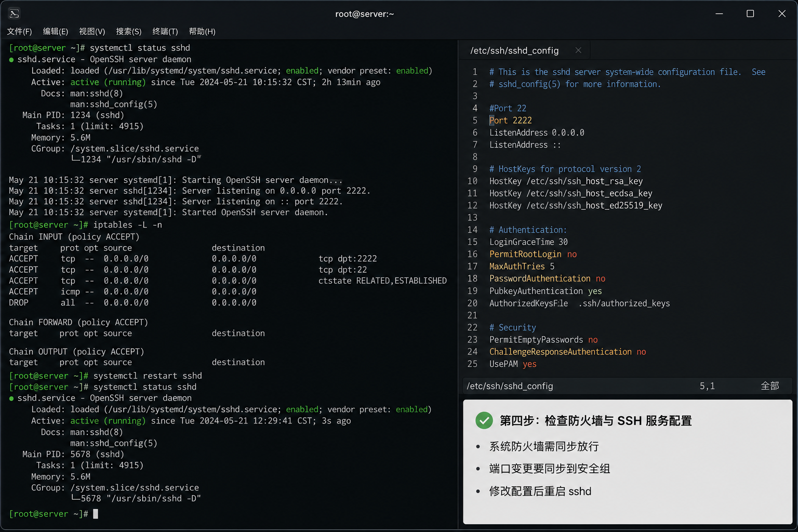The width and height of the screenshot is (798, 532).
Task: Maximize the root@server terminal window
Action: [750, 14]
